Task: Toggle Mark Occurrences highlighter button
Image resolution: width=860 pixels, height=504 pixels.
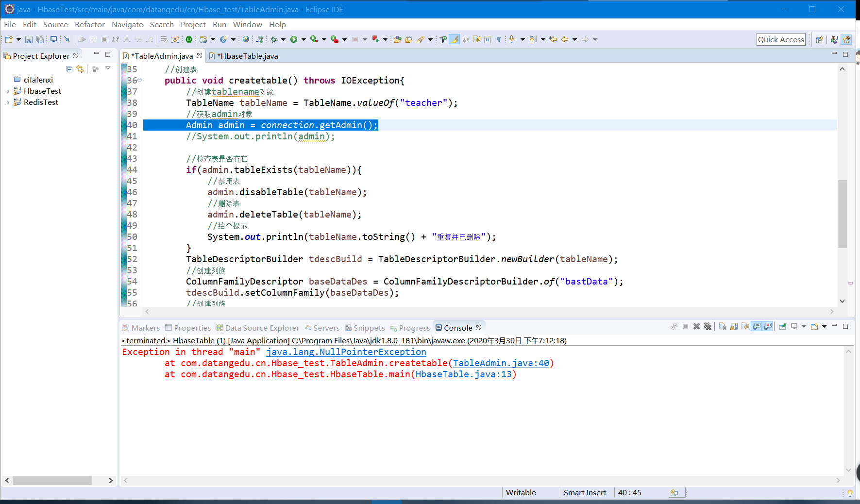Action: (455, 39)
